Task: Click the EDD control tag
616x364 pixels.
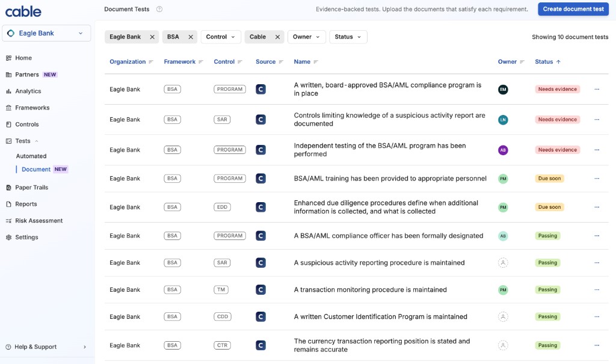Action: tap(223, 207)
